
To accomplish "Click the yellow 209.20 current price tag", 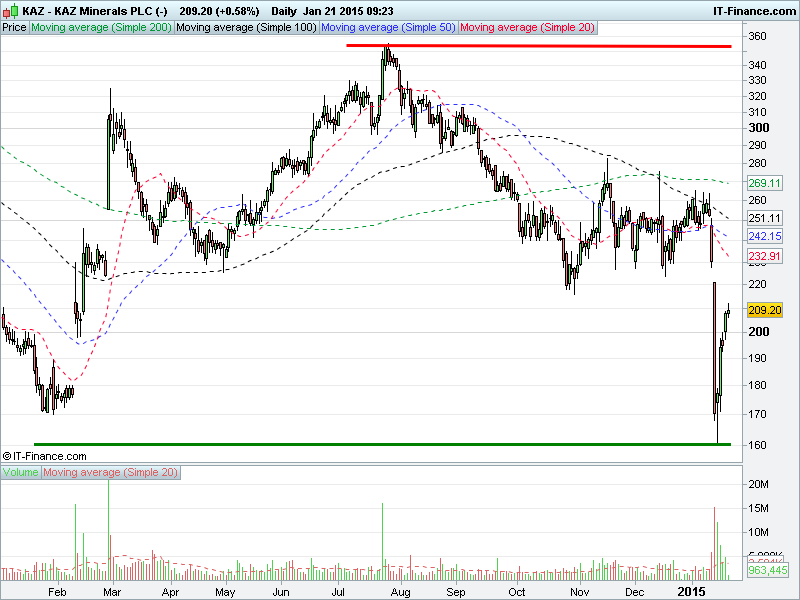I will click(764, 311).
